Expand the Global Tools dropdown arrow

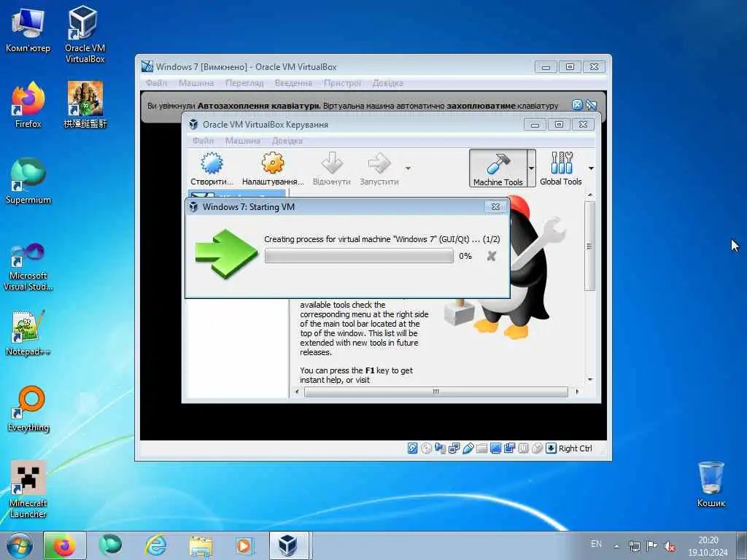[591, 168]
